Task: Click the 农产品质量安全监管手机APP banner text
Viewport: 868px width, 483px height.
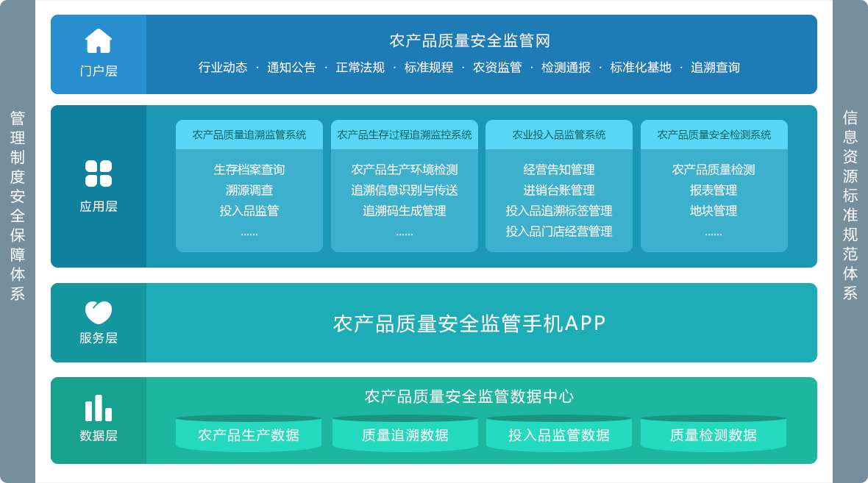Action: (x=469, y=323)
